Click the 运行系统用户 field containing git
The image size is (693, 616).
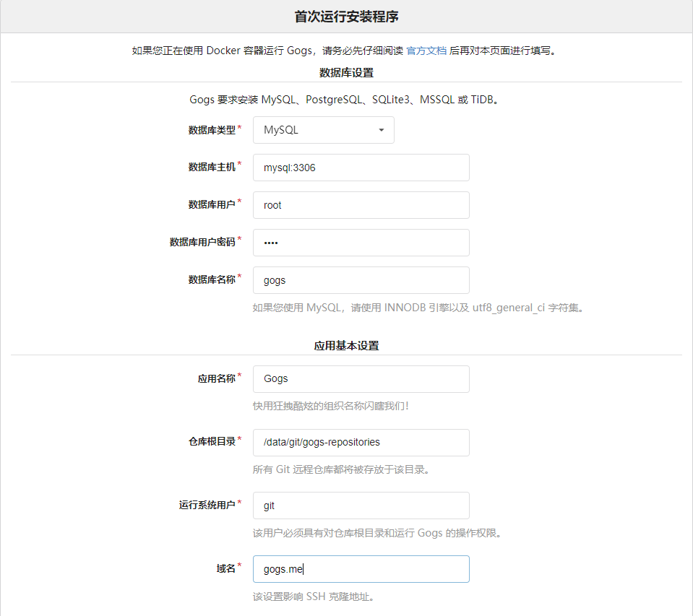pyautogui.click(x=361, y=506)
